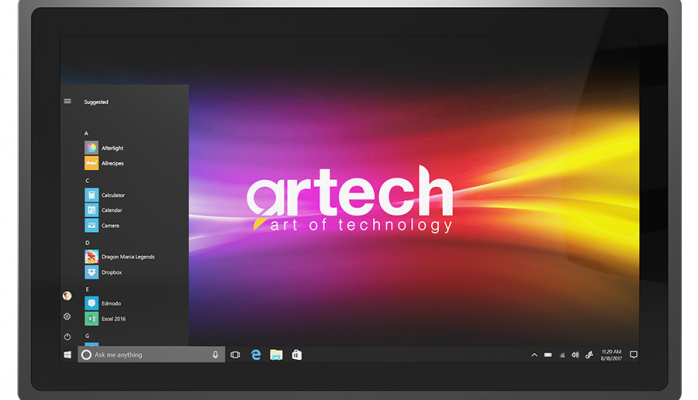
Task: Open the Dropbox app icon
Action: [91, 272]
